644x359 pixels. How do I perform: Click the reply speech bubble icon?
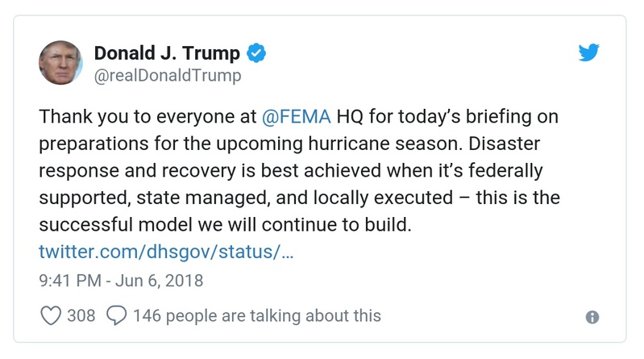pos(116,315)
